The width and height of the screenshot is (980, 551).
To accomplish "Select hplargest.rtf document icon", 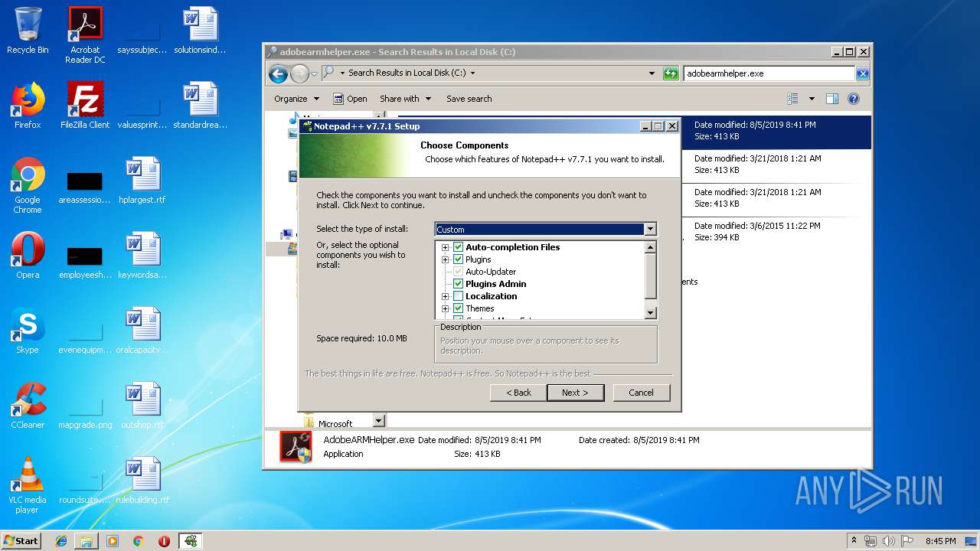I will tap(142, 181).
